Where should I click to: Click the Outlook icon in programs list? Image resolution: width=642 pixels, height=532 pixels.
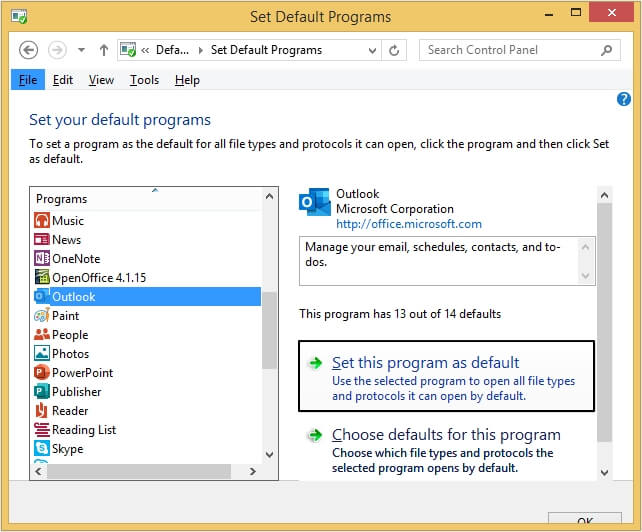pyautogui.click(x=42, y=296)
